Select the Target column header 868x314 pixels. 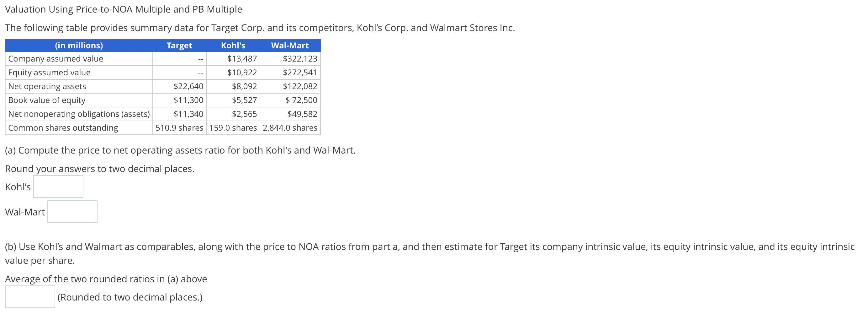point(179,45)
